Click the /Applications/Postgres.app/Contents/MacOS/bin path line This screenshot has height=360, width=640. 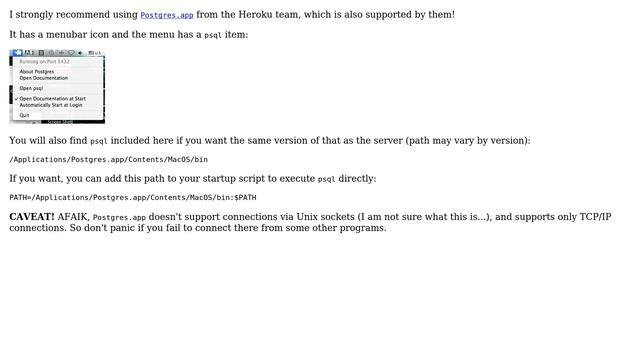(x=109, y=159)
